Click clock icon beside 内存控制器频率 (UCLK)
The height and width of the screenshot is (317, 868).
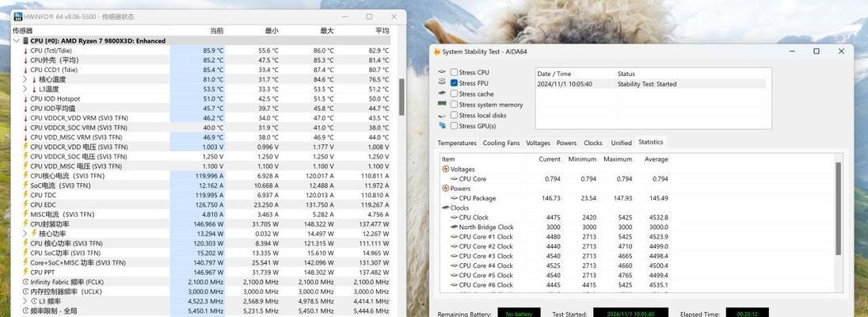point(25,292)
